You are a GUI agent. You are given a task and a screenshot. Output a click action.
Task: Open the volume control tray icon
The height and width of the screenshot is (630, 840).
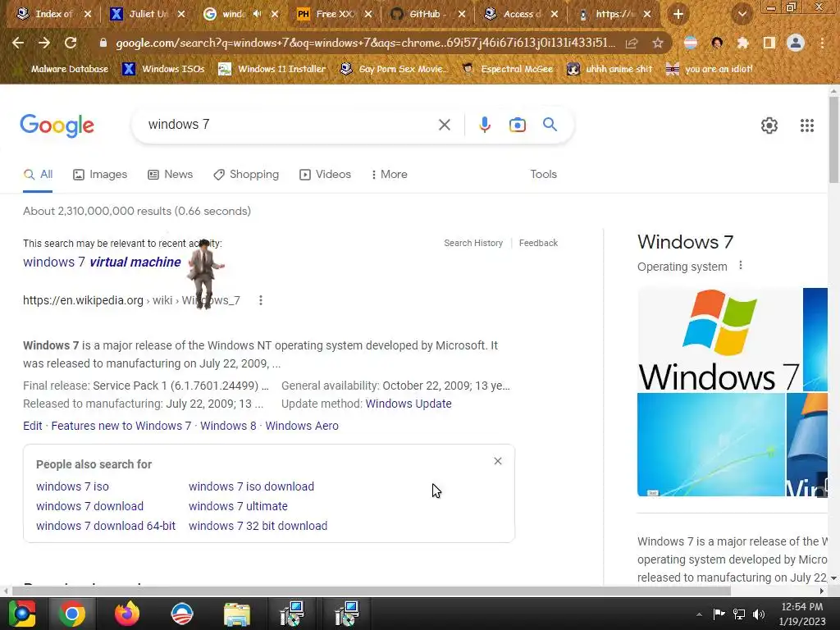(759, 614)
